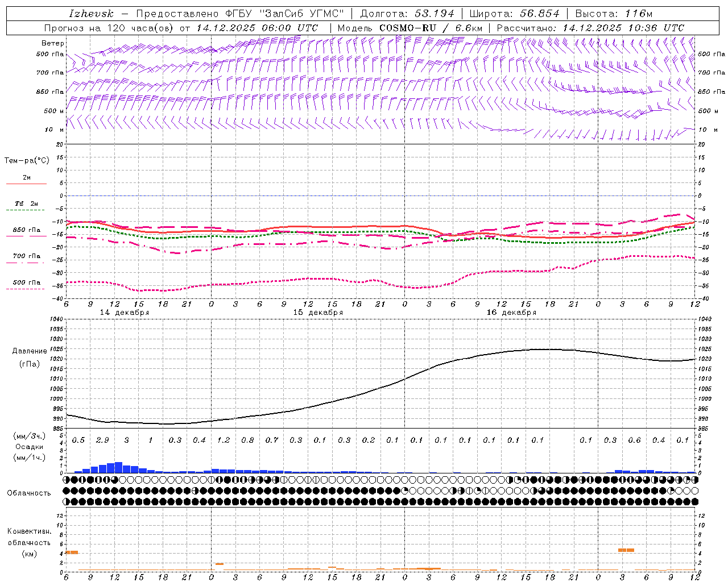Click the 985 label on left pressure axis

click(x=57, y=429)
